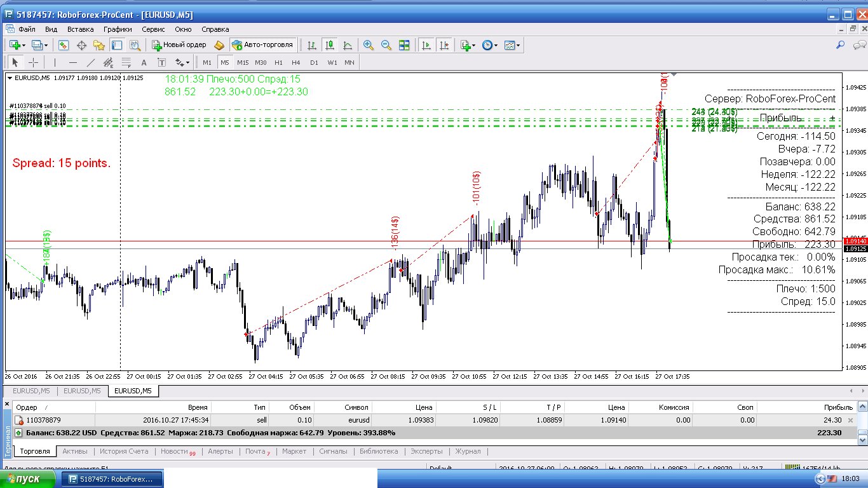Click the terminal panel vertical scrollbar down arrow
Image resolution: width=868 pixels, height=488 pixels.
(862, 439)
